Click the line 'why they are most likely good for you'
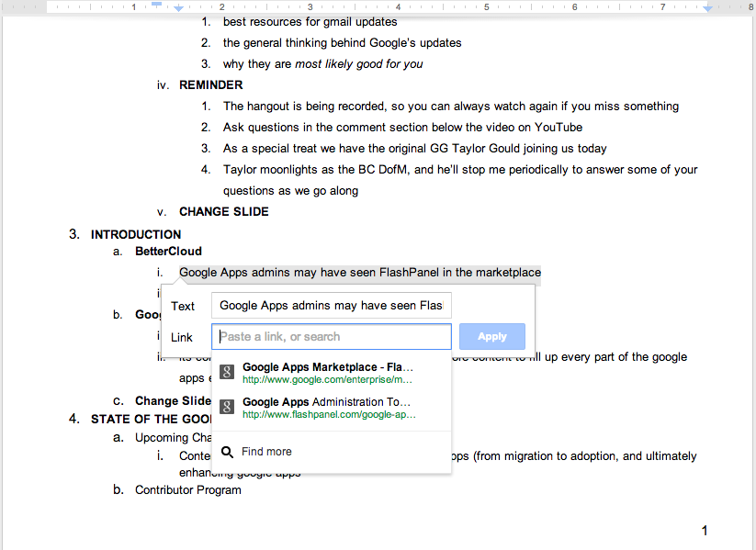Screen dimensions: 756x550 (322, 64)
